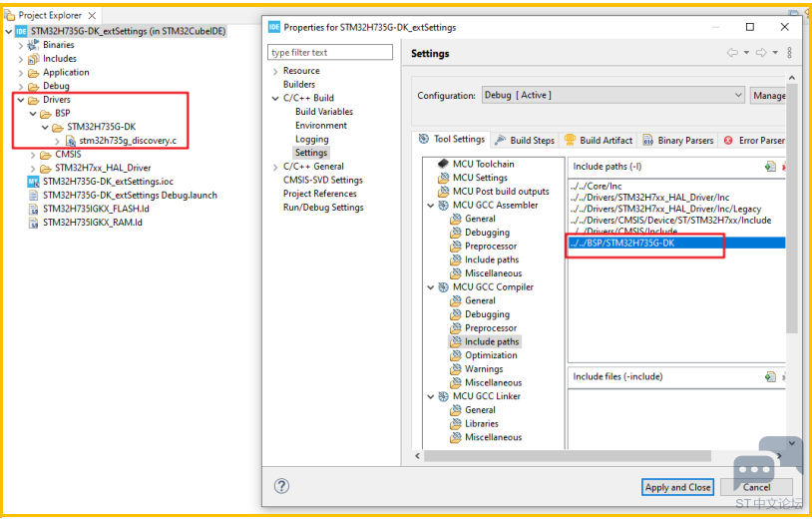Click the horizontal scrollbar in settings

[x=567, y=456]
